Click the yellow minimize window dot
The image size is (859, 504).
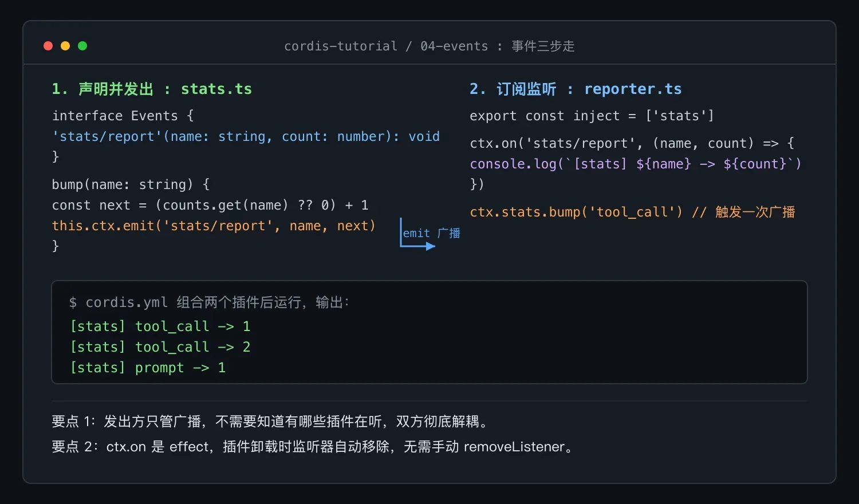[x=65, y=46]
